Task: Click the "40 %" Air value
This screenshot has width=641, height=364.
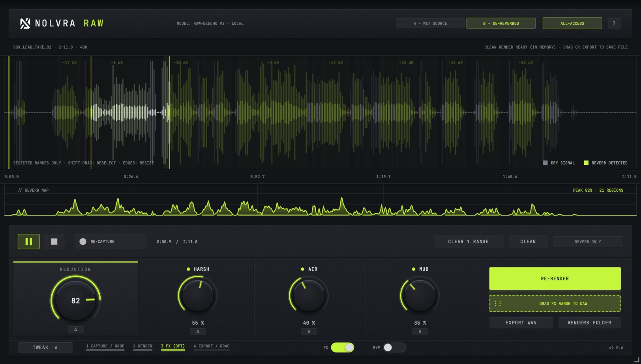Action: (x=309, y=323)
